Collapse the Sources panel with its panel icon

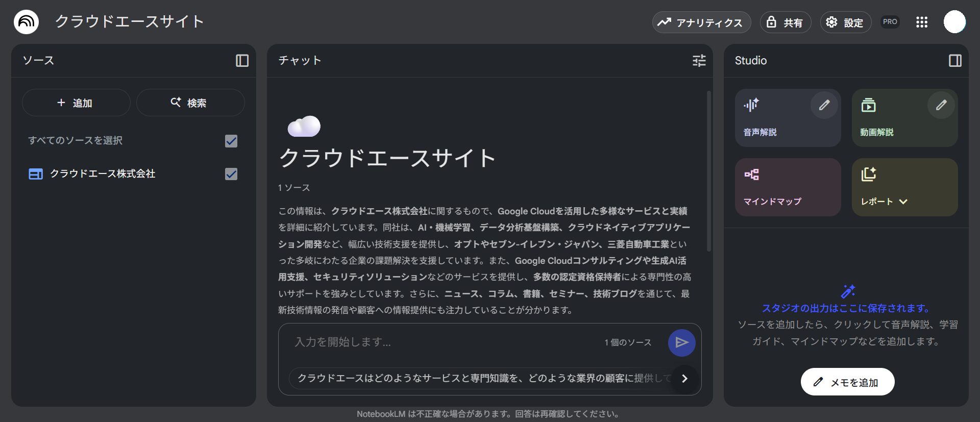242,61
